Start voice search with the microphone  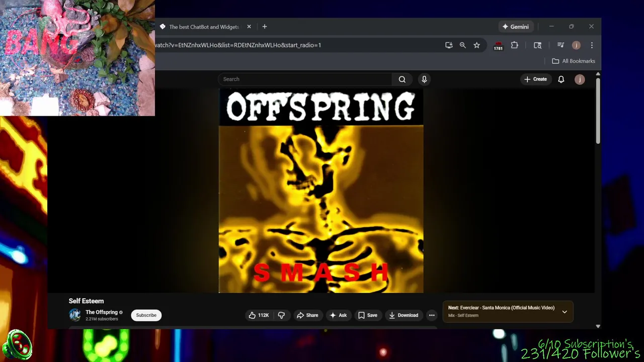pos(424,79)
